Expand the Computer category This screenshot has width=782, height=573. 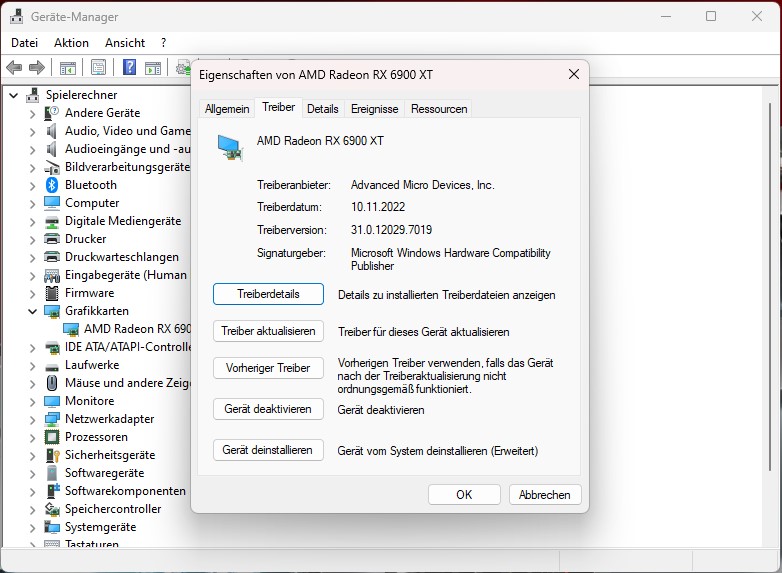(32, 203)
